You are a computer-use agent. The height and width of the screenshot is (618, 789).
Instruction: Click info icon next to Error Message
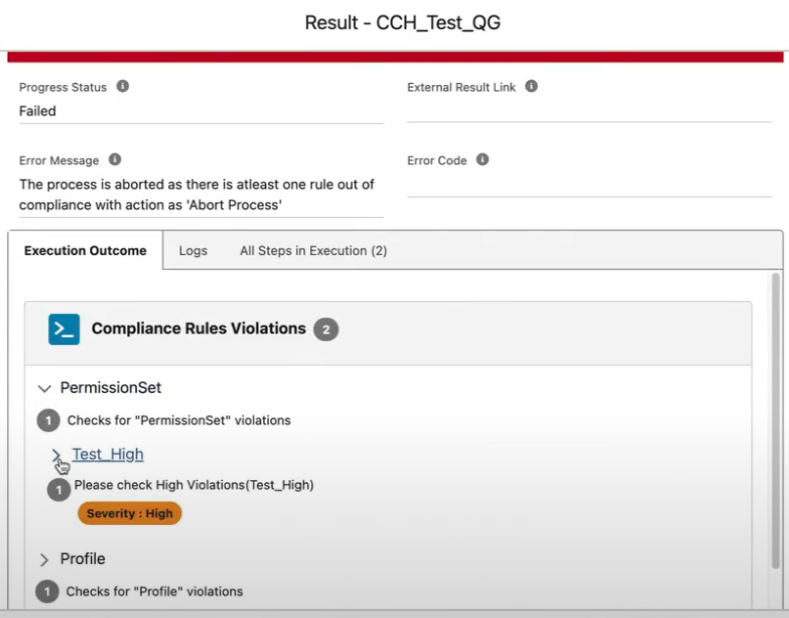tap(115, 160)
